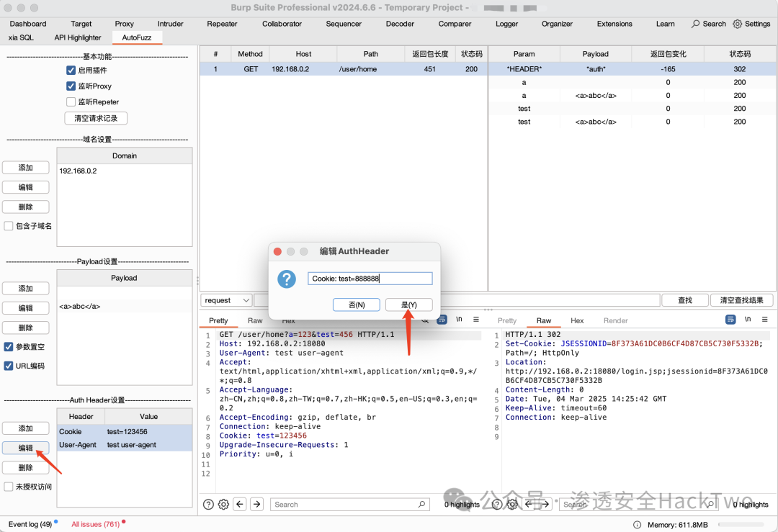778x532 pixels.
Task: Click 删除 button in Payload settings
Action: [x=26, y=328]
